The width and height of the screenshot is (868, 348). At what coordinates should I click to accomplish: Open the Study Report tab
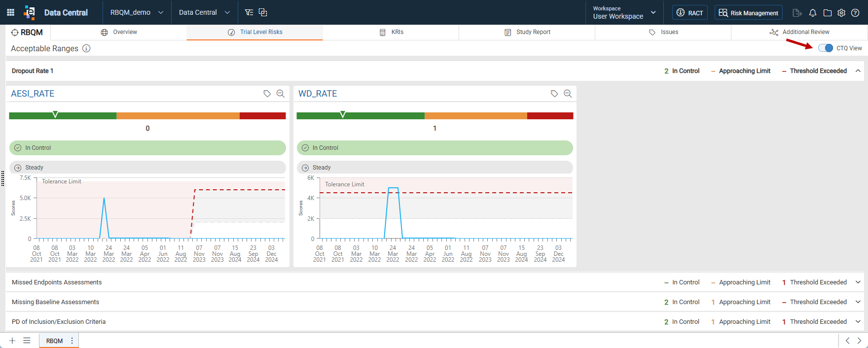pyautogui.click(x=527, y=32)
